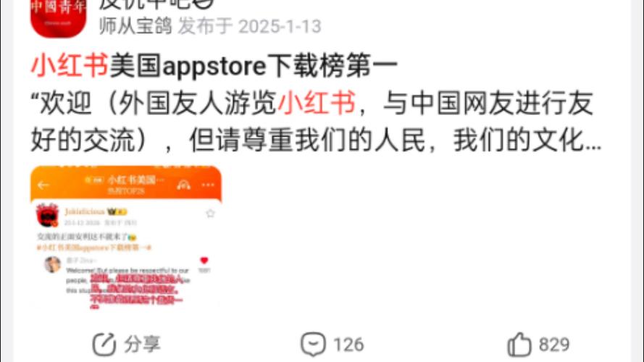Open the attached orange-header screenshot thumbnail

point(126,236)
